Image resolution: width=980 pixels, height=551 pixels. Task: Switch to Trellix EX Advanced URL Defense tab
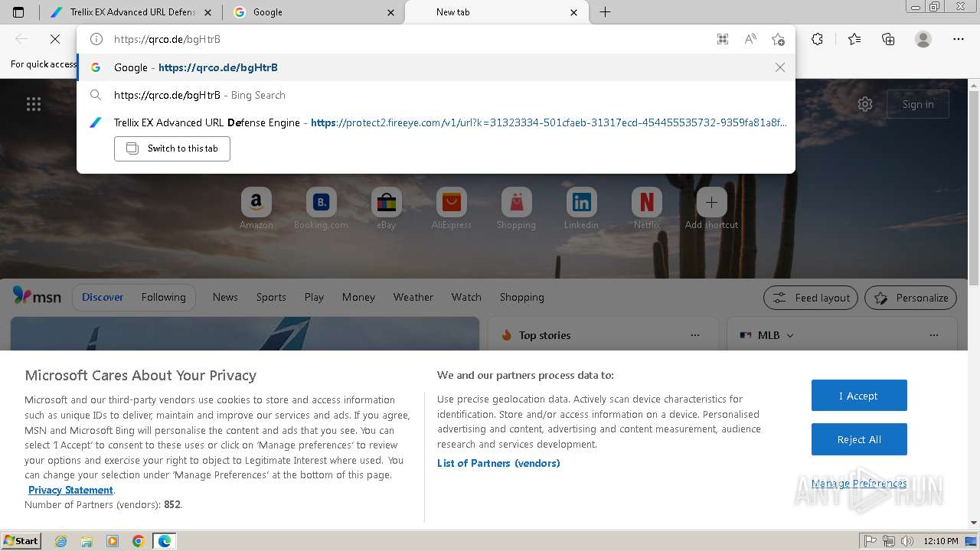click(x=122, y=12)
